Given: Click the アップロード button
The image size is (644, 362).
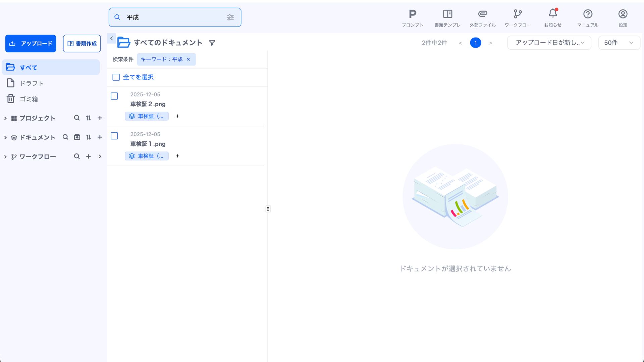Looking at the screenshot, I should click(31, 44).
